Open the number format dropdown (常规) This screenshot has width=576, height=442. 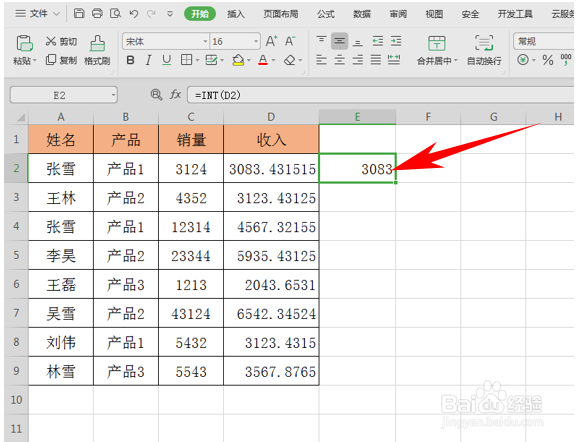tap(544, 41)
